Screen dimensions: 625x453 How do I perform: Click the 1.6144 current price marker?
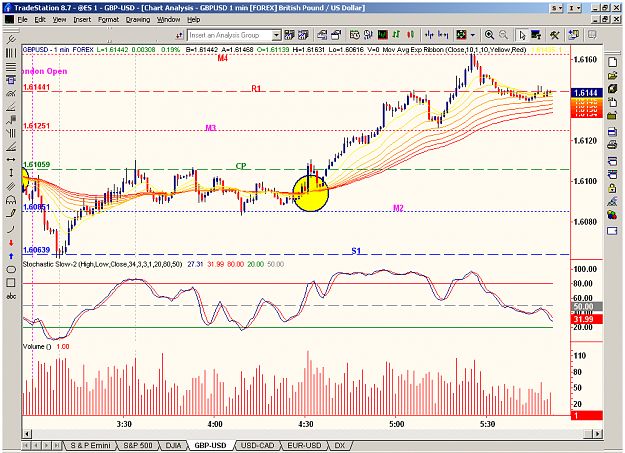click(x=586, y=93)
